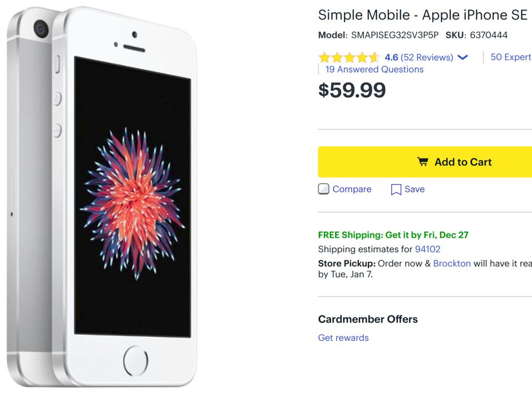Viewport: 532px width, 399px height.
Task: Select the Compare checkbox
Action: [x=324, y=189]
